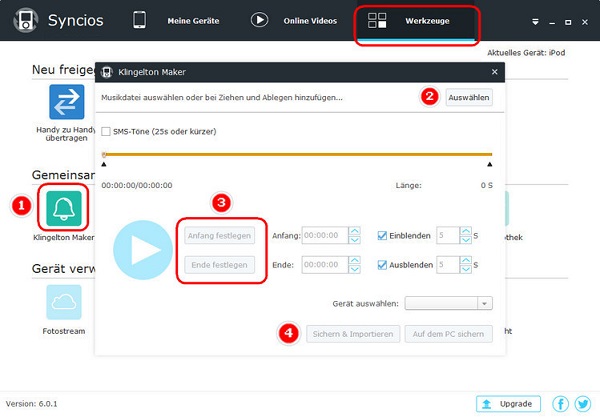Decrease Ausblenden seconds with down arrow
This screenshot has width=600, height=417.
click(466, 269)
